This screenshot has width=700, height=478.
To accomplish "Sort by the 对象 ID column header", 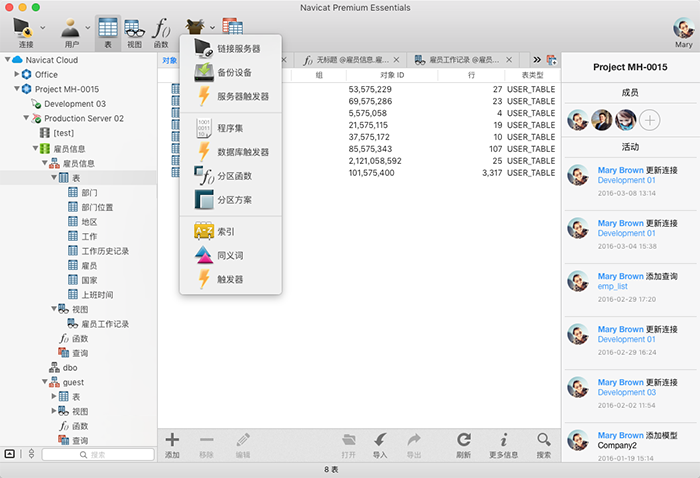I will 392,75.
